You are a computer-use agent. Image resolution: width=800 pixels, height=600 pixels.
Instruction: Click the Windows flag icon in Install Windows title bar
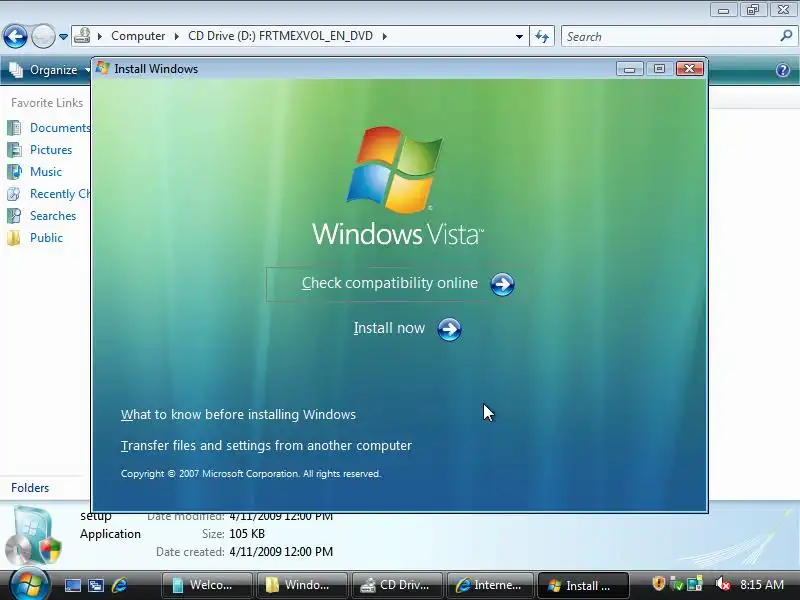coord(103,68)
